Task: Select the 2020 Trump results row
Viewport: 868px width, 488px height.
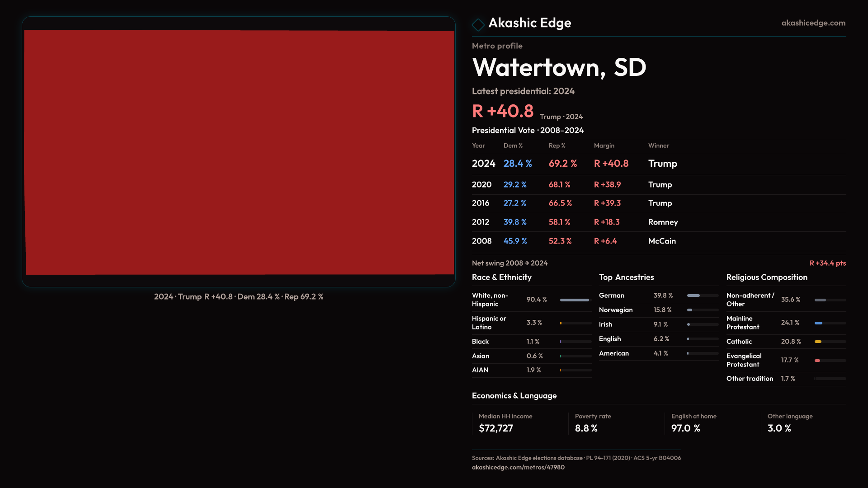Action: [x=574, y=185]
